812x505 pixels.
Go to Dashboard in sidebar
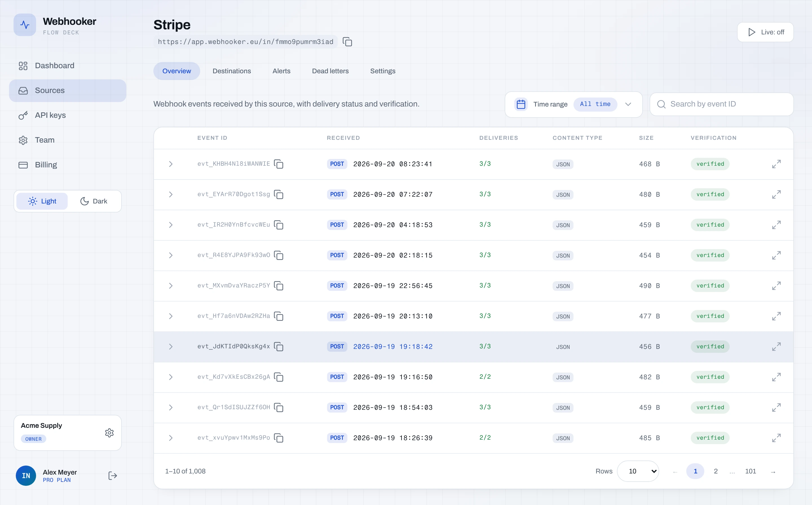(67, 65)
